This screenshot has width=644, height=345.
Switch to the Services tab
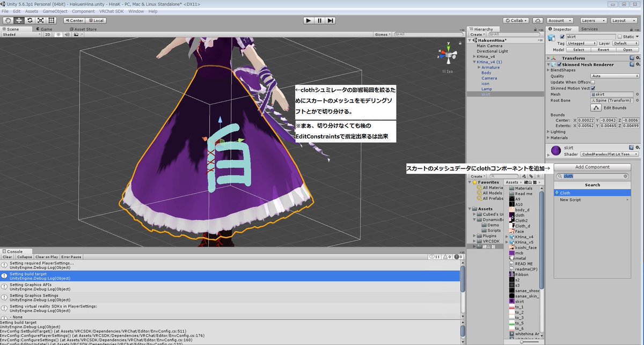pos(589,29)
